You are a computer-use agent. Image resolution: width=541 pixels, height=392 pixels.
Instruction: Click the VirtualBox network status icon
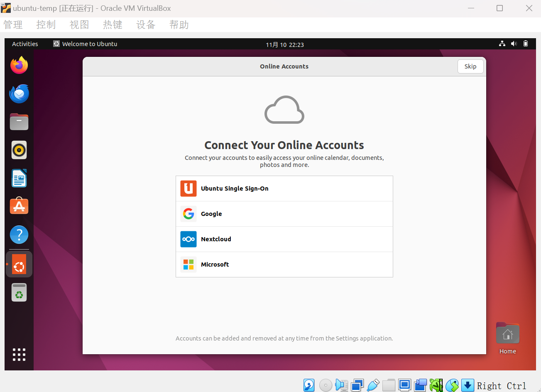[x=357, y=385]
